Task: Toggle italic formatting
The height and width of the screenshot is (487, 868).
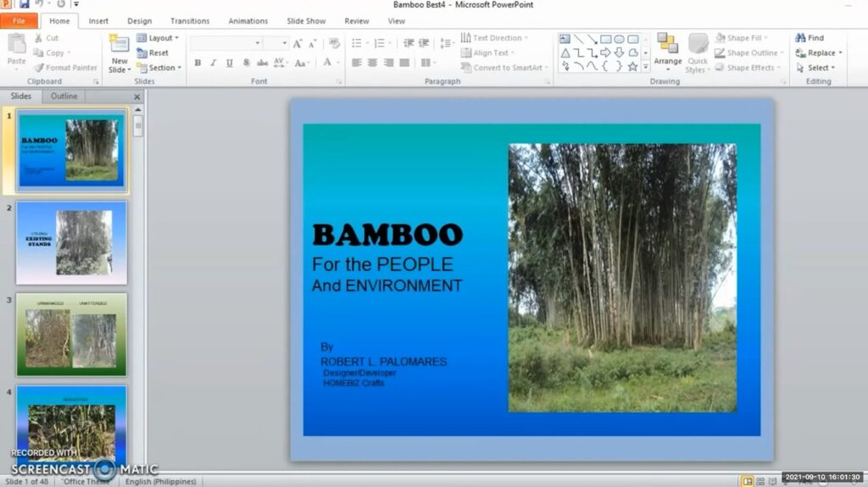Action: click(x=213, y=63)
